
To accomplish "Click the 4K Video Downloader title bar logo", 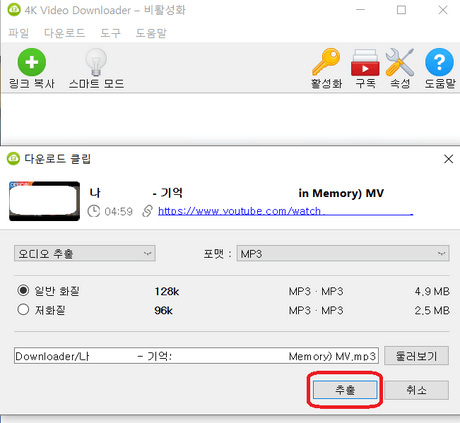I will [x=14, y=10].
